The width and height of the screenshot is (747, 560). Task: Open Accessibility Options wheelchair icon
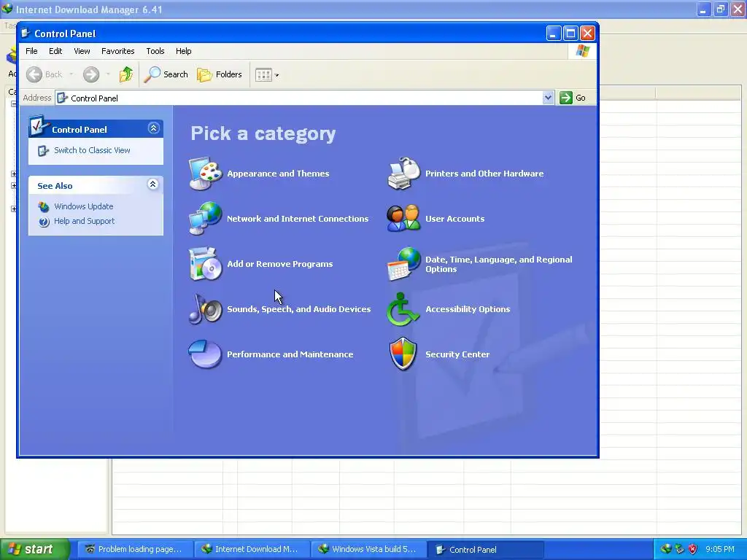[x=403, y=309]
